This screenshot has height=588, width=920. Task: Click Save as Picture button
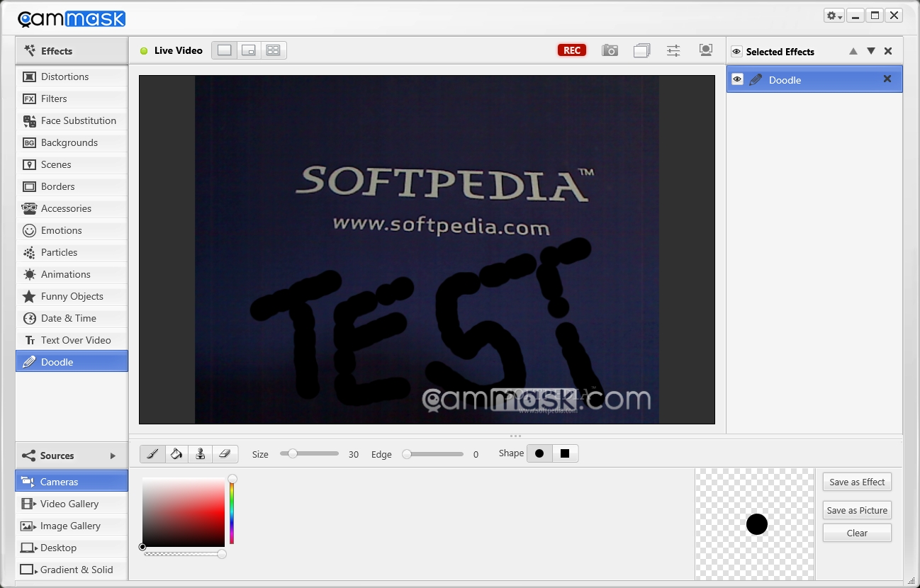pyautogui.click(x=857, y=510)
